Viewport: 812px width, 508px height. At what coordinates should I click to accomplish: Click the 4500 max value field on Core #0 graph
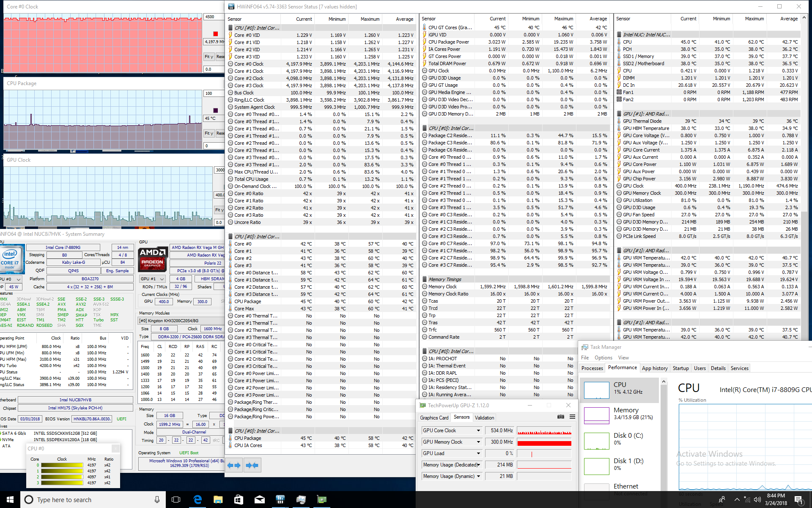coord(214,17)
